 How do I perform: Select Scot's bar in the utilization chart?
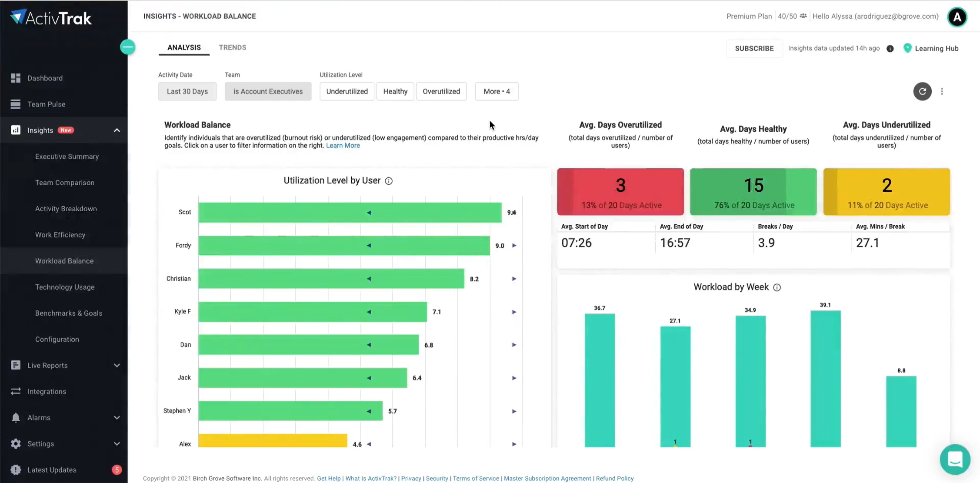click(x=350, y=213)
